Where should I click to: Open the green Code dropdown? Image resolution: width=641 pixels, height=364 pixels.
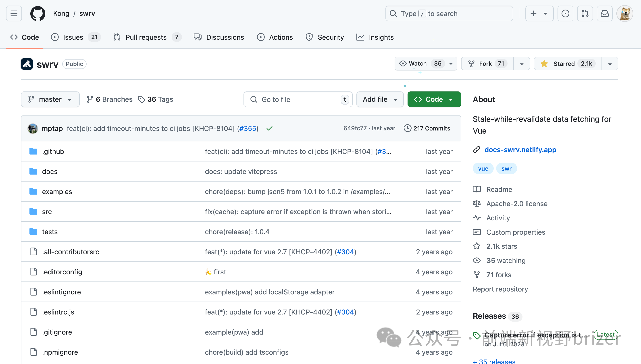434,99
